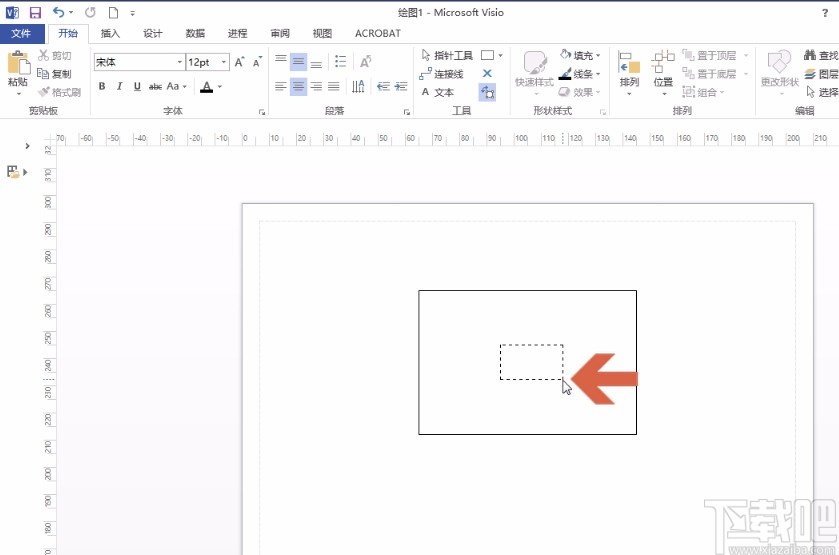Click the Undo arrow icon
Screen dimensions: 839x555
click(x=58, y=12)
